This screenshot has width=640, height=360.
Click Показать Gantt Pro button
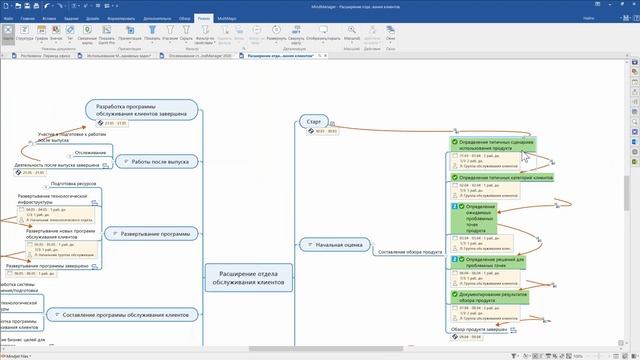pos(107,34)
